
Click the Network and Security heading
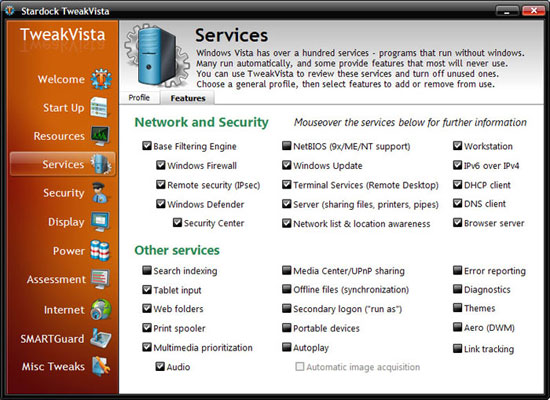click(201, 122)
